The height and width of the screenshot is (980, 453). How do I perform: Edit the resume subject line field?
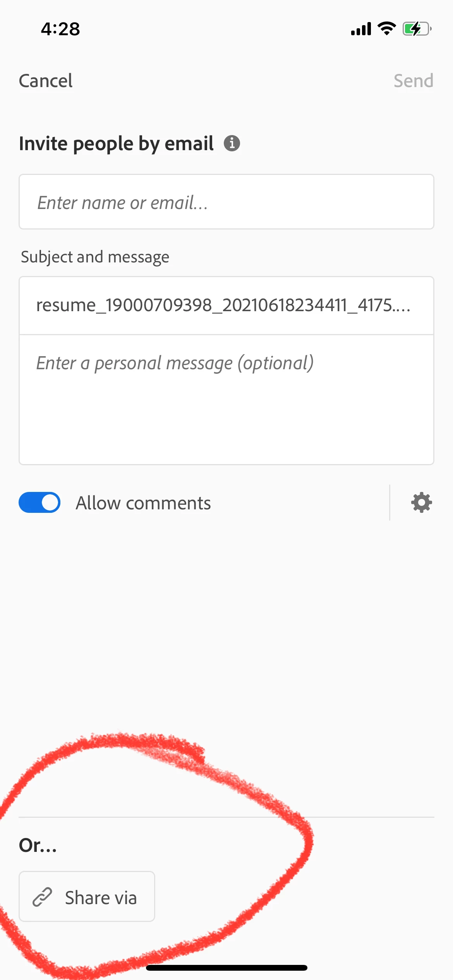(226, 305)
